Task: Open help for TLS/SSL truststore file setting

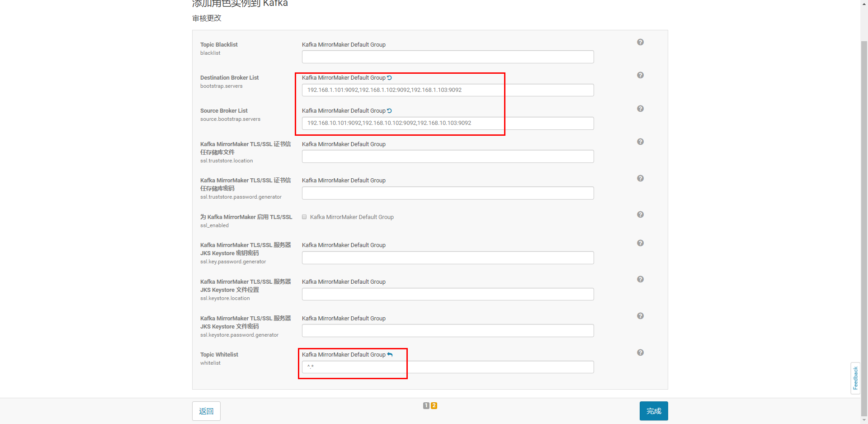Action: point(640,142)
